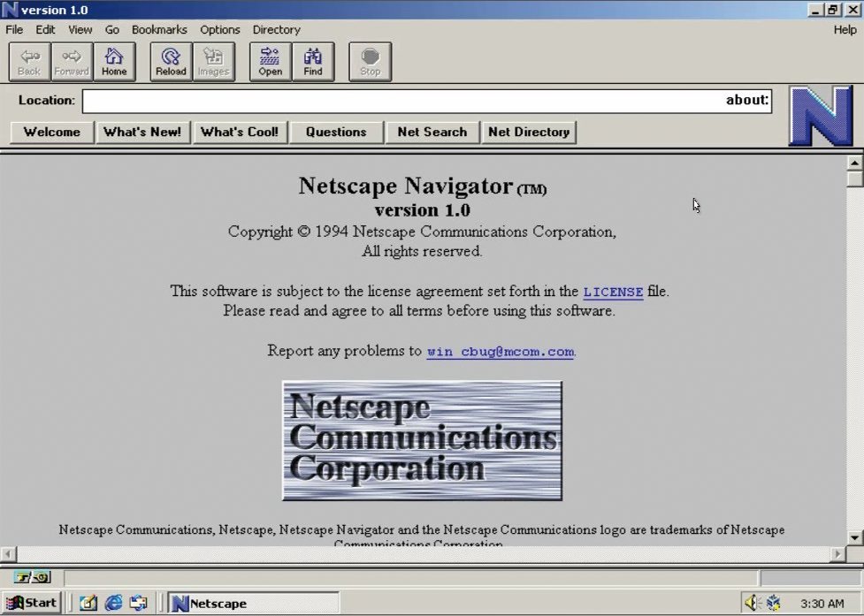Click the Forward arrow toolbar button
This screenshot has width=864, height=616.
click(x=72, y=62)
